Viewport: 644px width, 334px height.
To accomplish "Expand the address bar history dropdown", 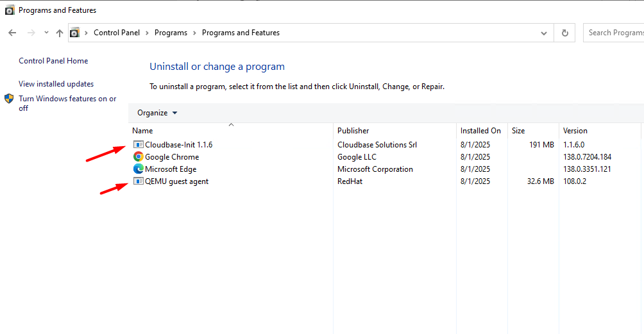I will tap(544, 33).
